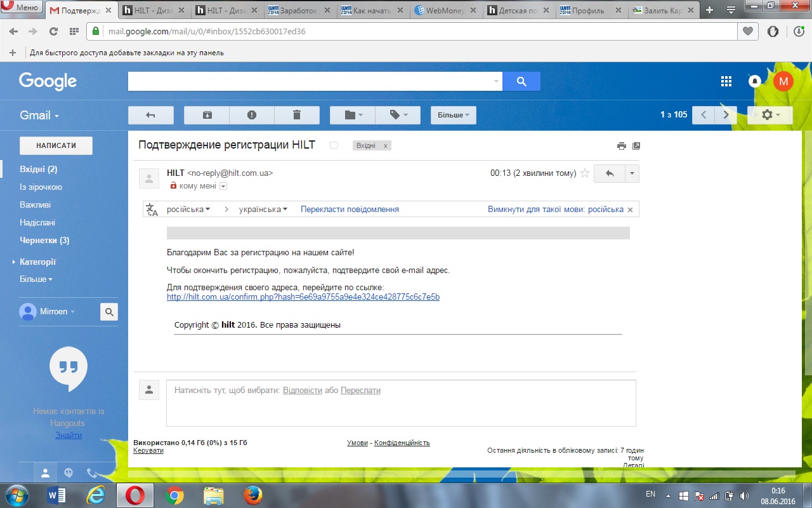Open the Чернетки (3) folder
The image size is (812, 508).
tap(44, 240)
